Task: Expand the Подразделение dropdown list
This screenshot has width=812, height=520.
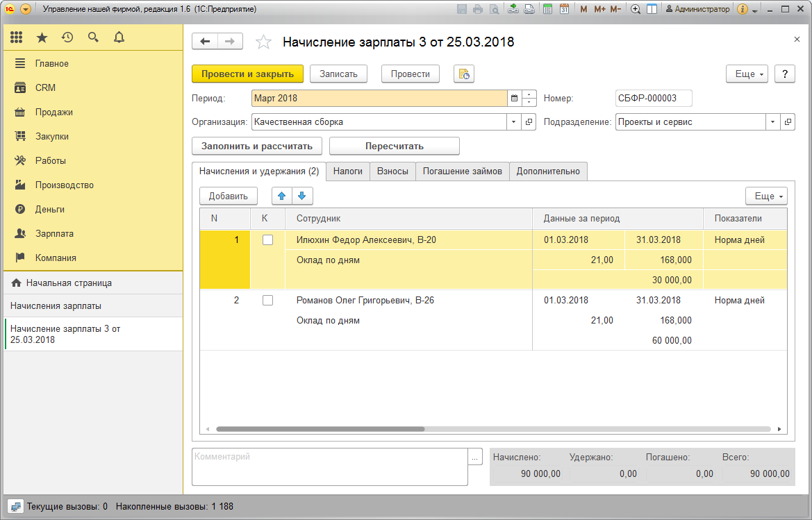Action: tap(772, 122)
